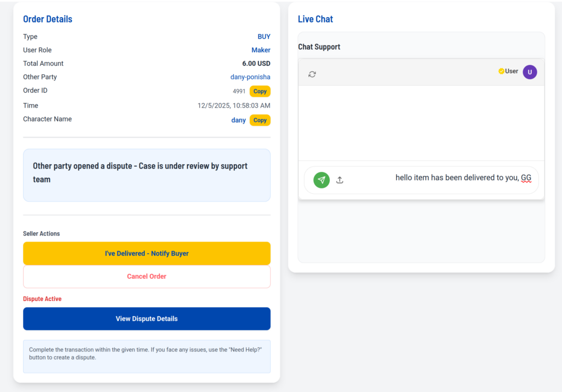Refresh the chat support conversation
This screenshot has width=562, height=392.
[x=312, y=74]
